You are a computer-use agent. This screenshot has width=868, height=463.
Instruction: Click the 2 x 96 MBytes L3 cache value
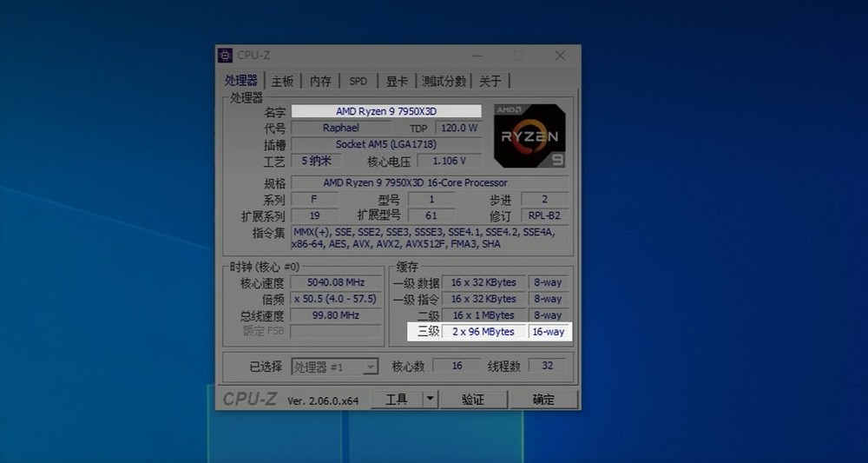(483, 332)
